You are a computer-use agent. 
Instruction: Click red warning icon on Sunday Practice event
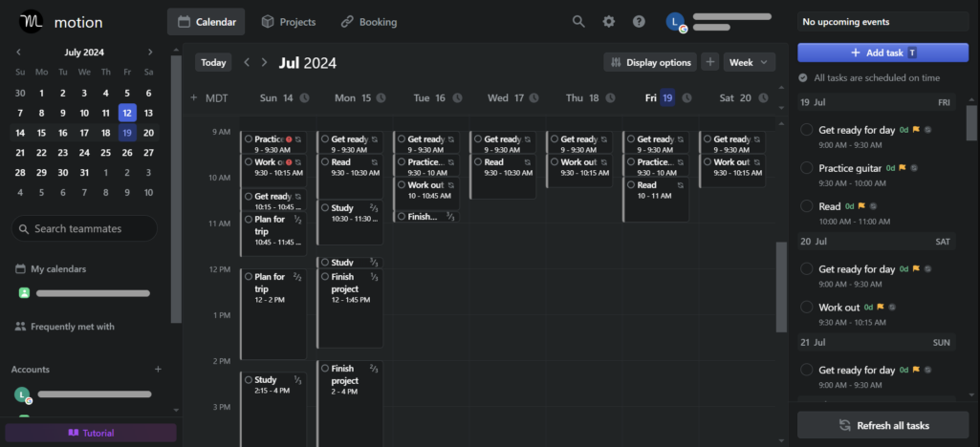point(289,139)
